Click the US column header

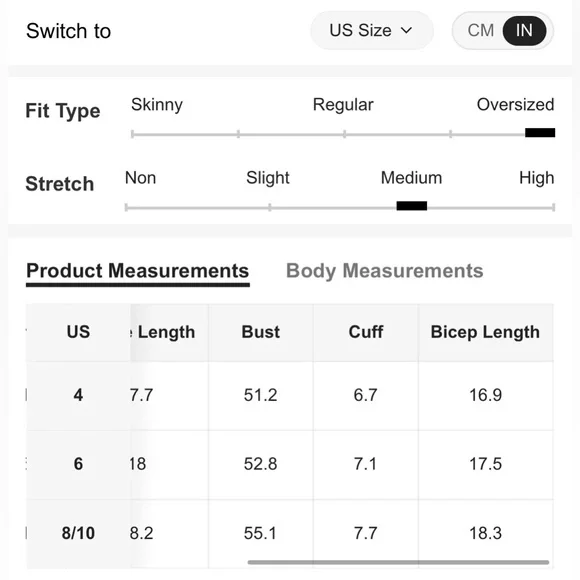78,332
